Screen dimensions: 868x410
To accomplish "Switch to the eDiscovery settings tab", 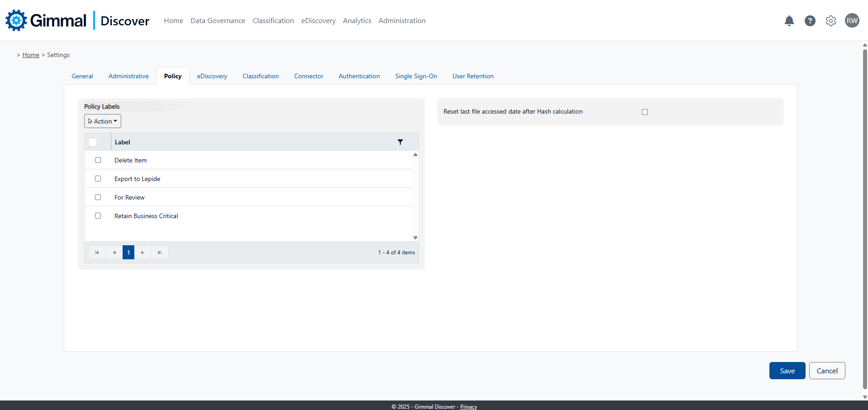I will tap(212, 76).
